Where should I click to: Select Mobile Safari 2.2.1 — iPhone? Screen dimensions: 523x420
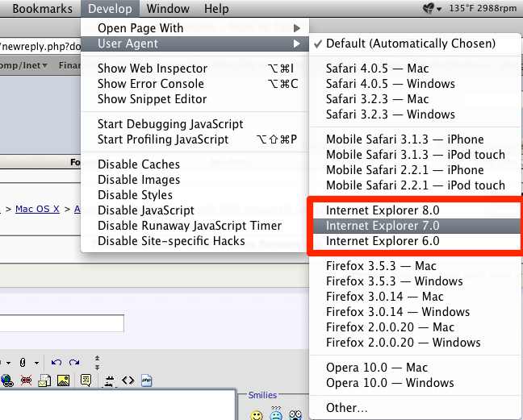pyautogui.click(x=416, y=170)
